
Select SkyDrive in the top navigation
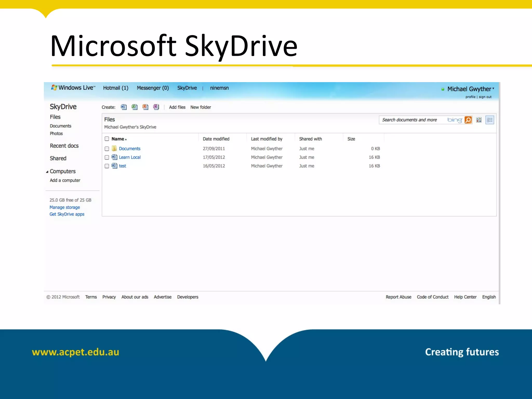point(187,88)
